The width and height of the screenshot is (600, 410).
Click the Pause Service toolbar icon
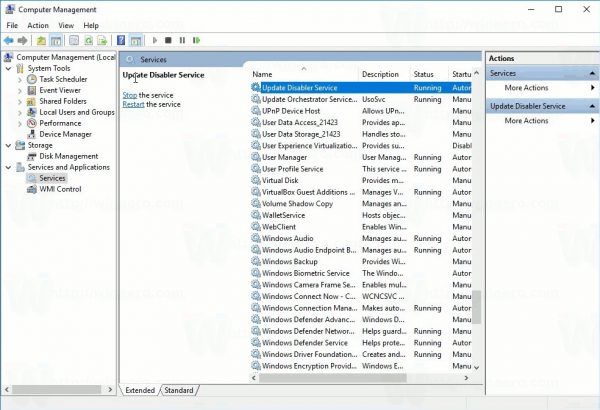coord(182,40)
